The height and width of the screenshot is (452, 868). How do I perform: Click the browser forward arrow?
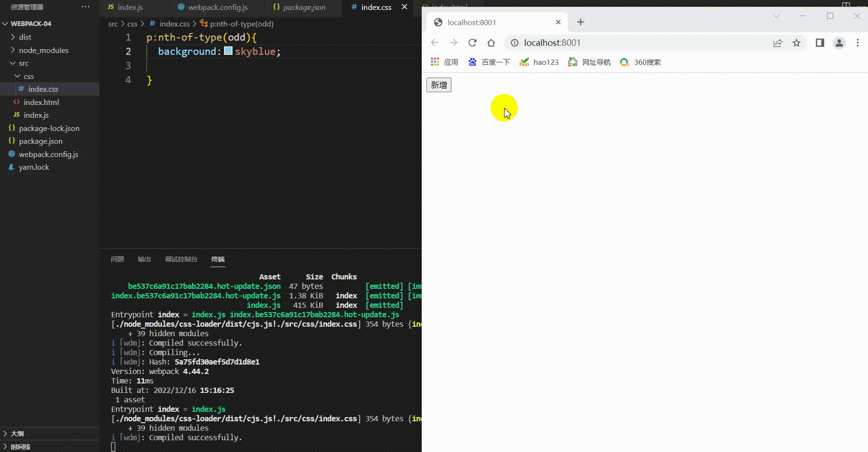tap(453, 42)
